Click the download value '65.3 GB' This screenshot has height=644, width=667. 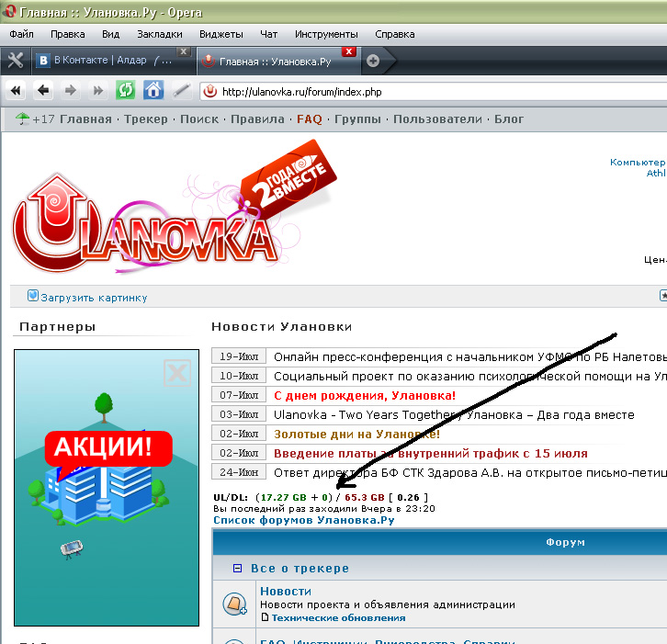[x=365, y=497]
